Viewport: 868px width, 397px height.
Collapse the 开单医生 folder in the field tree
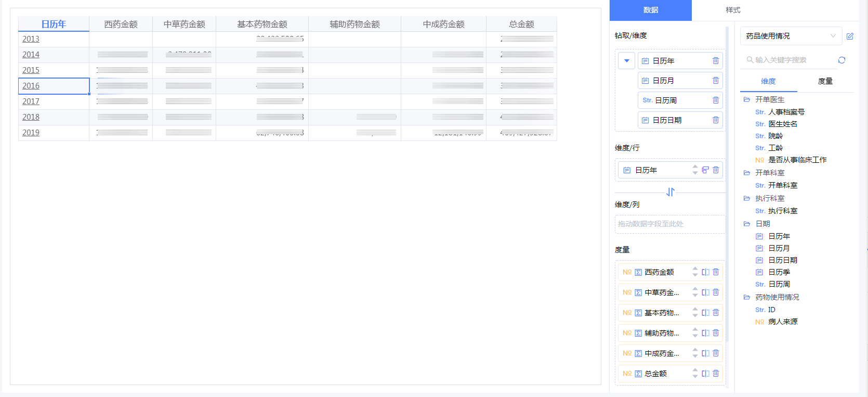coord(747,99)
